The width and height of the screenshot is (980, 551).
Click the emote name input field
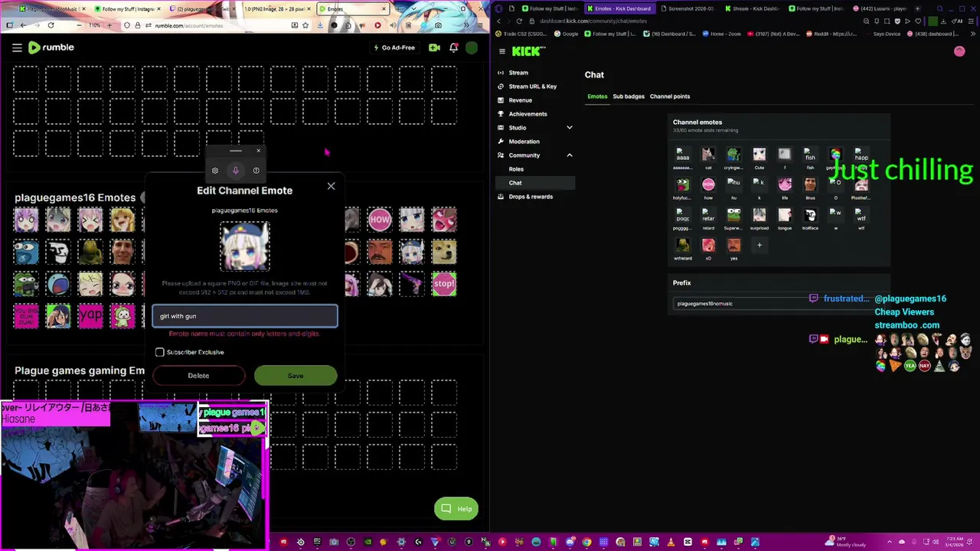point(245,316)
